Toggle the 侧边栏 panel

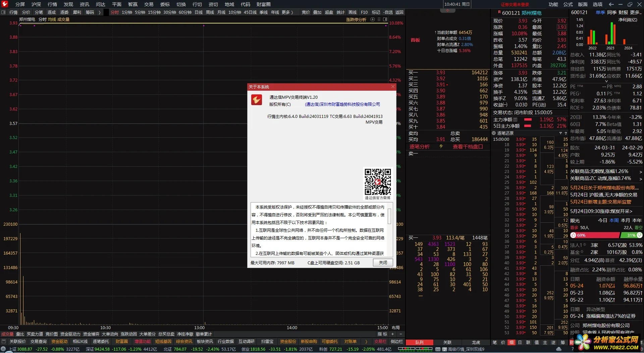[396, 342]
